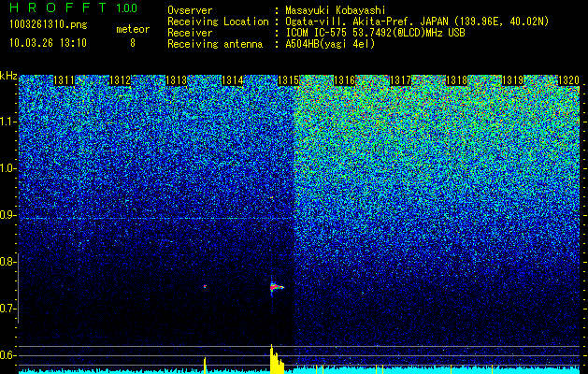
Task: Click the 1313 time marker
Action: (x=177, y=80)
